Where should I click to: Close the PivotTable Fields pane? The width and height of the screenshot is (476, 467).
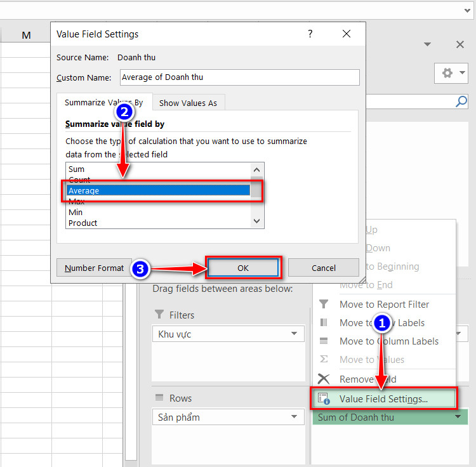tap(460, 44)
